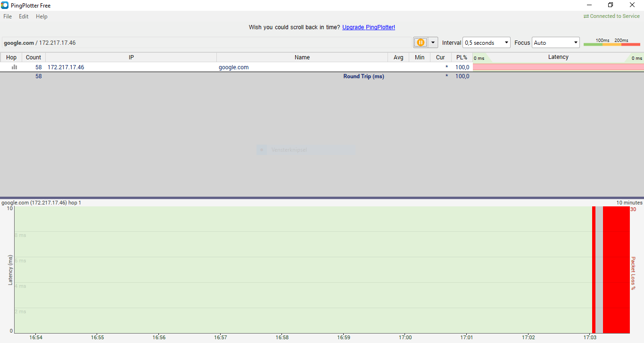Viewport: 644px width, 343px height.
Task: Click the Avg column header
Action: pyautogui.click(x=398, y=57)
